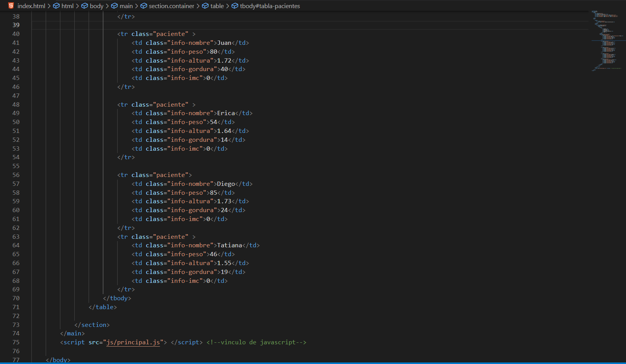Click the name Juan on line 41
This screenshot has width=626, height=364.
pyautogui.click(x=224, y=43)
